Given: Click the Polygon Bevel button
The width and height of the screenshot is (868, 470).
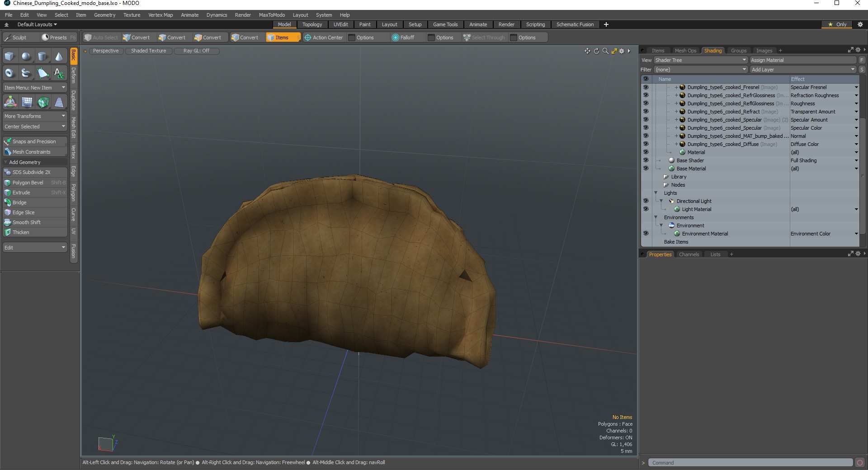Looking at the screenshot, I should click(35, 183).
